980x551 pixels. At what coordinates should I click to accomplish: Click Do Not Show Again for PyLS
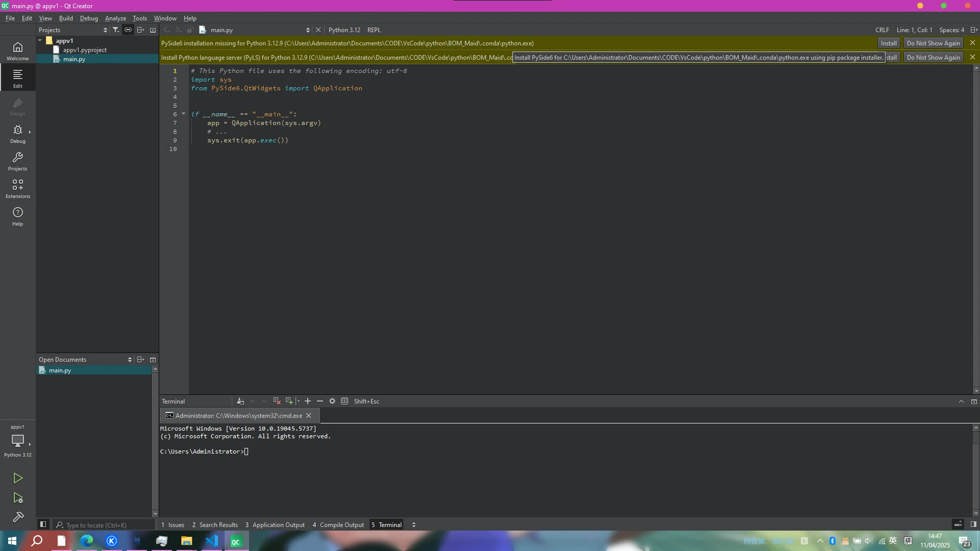click(933, 58)
